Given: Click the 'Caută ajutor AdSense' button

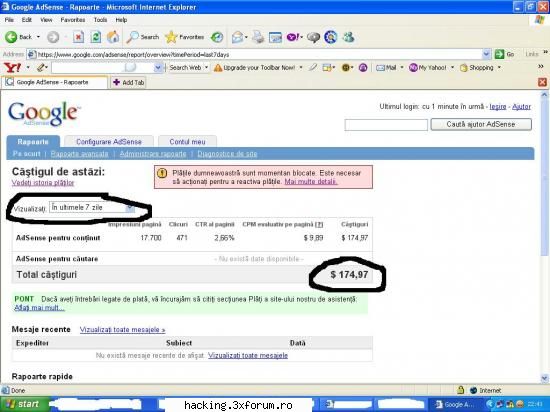Looking at the screenshot, I should coord(481,124).
